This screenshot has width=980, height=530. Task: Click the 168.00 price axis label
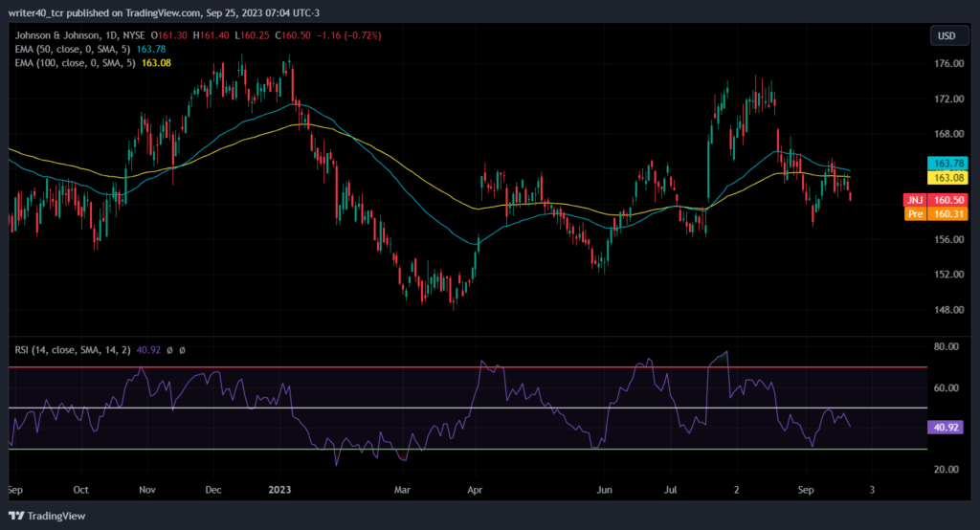tap(948, 134)
